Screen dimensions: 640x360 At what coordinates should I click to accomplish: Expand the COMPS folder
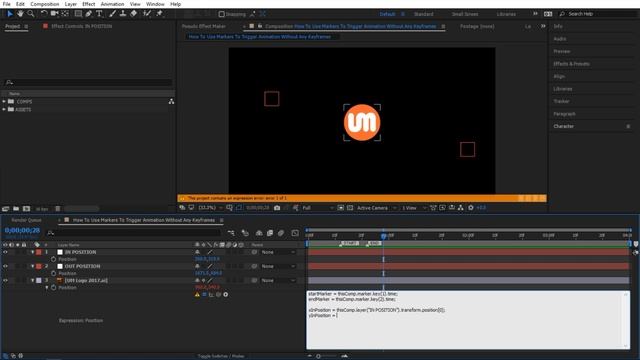(x=4, y=101)
